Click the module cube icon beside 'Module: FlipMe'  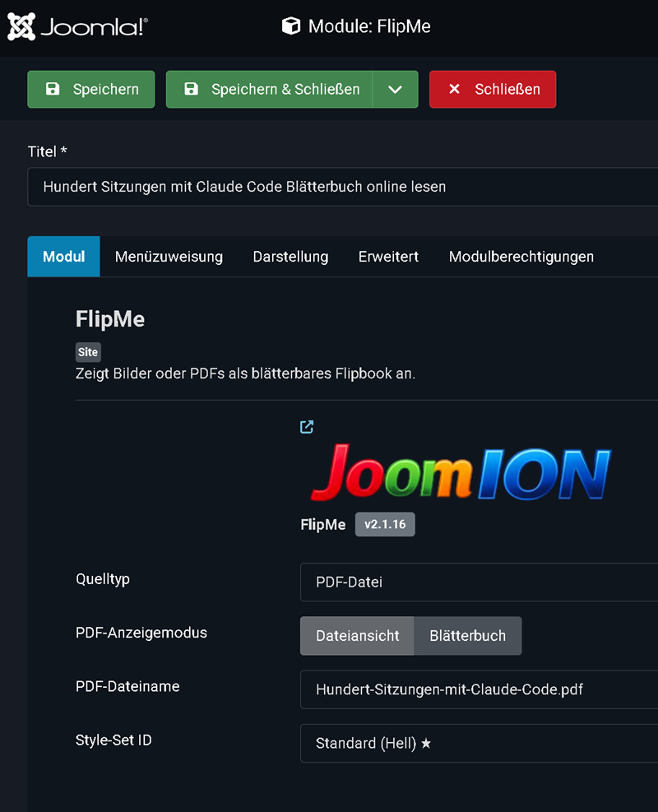point(291,26)
